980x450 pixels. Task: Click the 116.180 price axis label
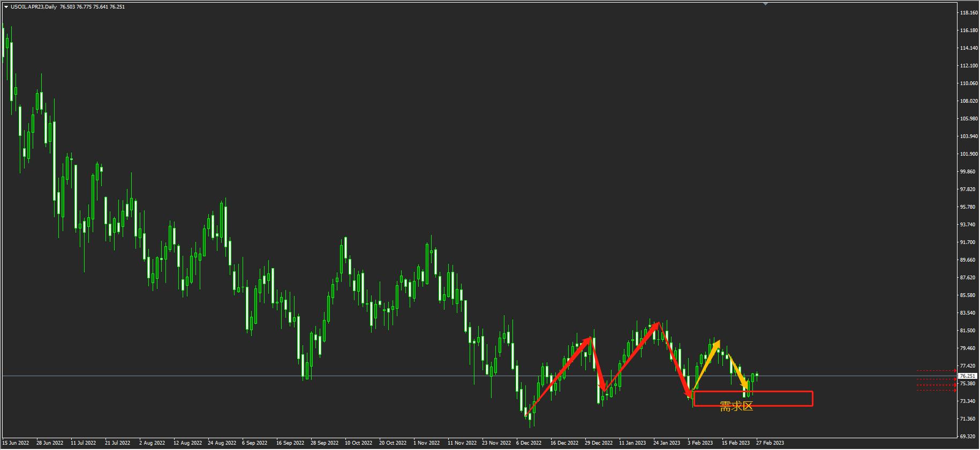(968, 30)
